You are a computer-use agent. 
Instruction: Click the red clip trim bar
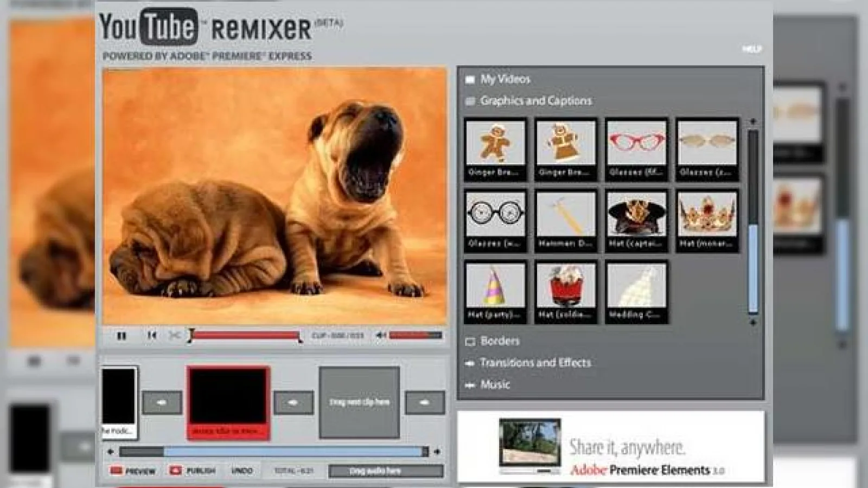[245, 336]
